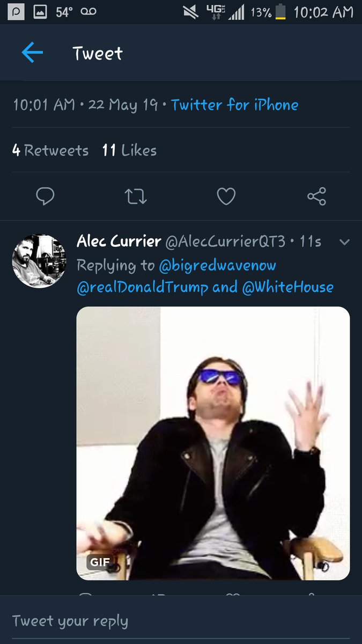Tap the retweet arrows icon

(x=136, y=196)
